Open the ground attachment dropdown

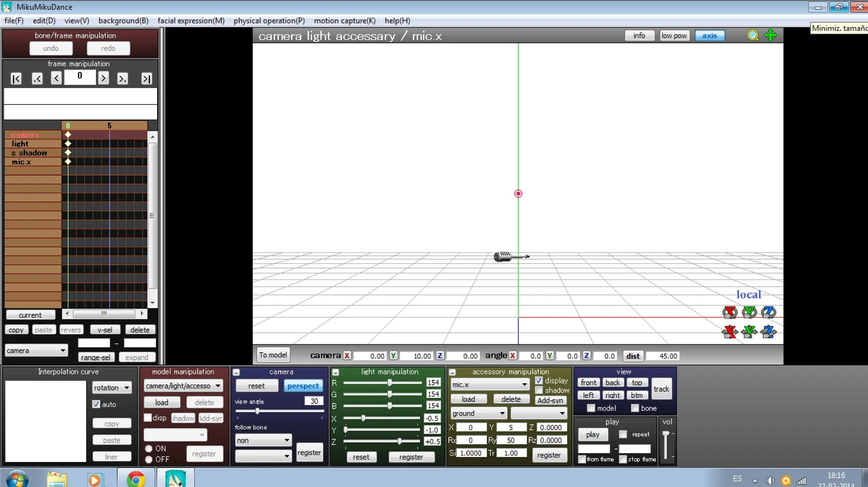point(479,413)
